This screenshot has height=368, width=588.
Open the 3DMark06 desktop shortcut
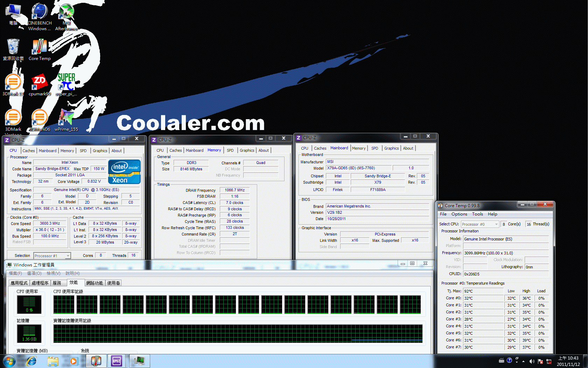pos(40,120)
